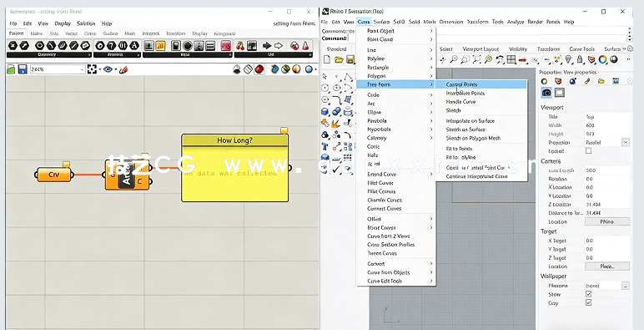
Task: Toggle the wallpaper Show checkbox
Action: [x=589, y=294]
